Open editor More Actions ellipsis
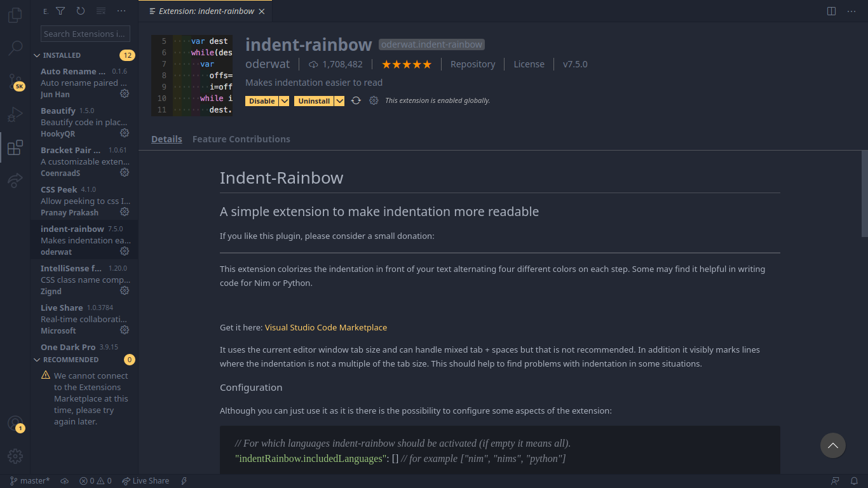This screenshot has width=868, height=488. 851,11
